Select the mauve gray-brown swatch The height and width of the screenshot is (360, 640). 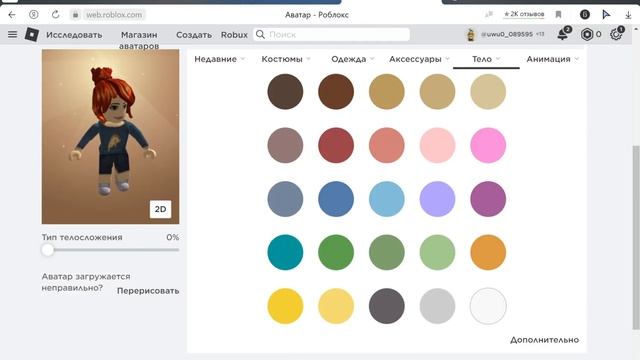(285, 145)
